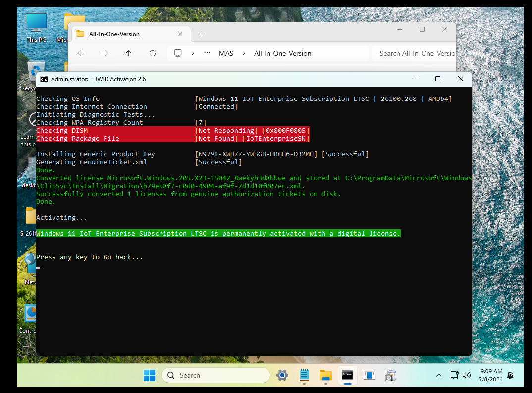Click the generic product key text
The height and width of the screenshot is (393, 532).
pos(256,154)
